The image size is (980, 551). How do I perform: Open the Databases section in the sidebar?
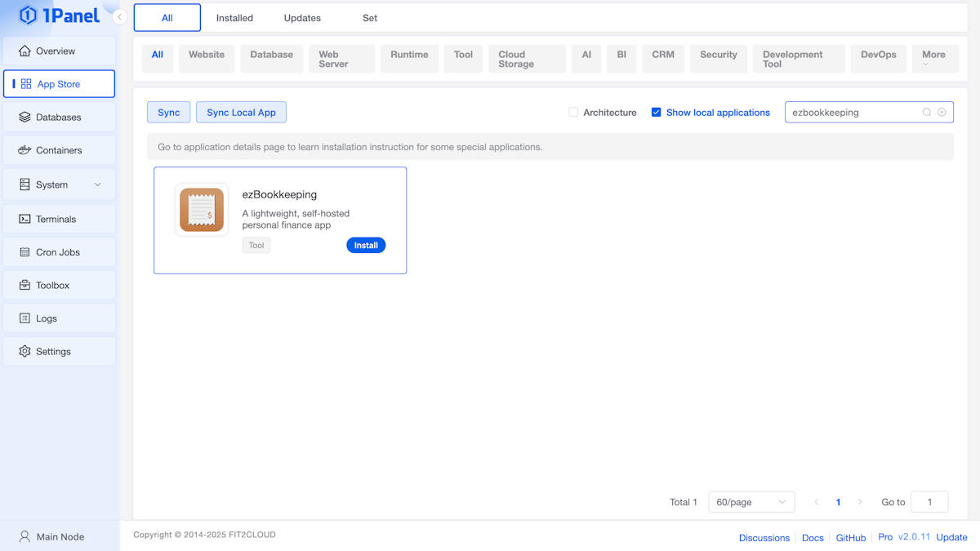(60, 117)
